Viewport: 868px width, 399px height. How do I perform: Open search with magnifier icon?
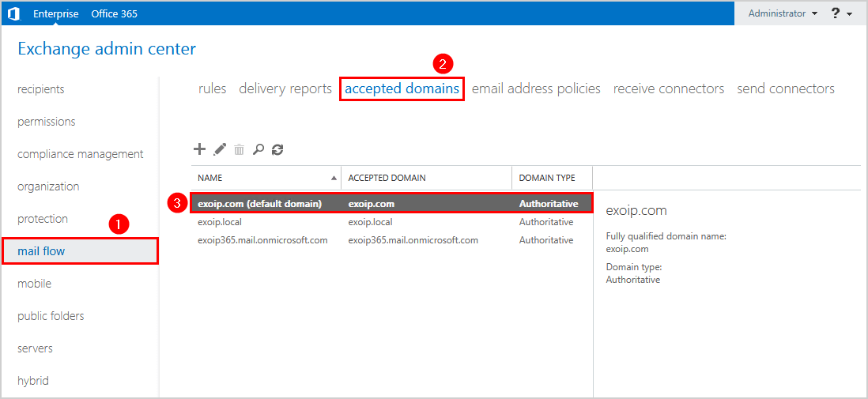click(x=258, y=149)
